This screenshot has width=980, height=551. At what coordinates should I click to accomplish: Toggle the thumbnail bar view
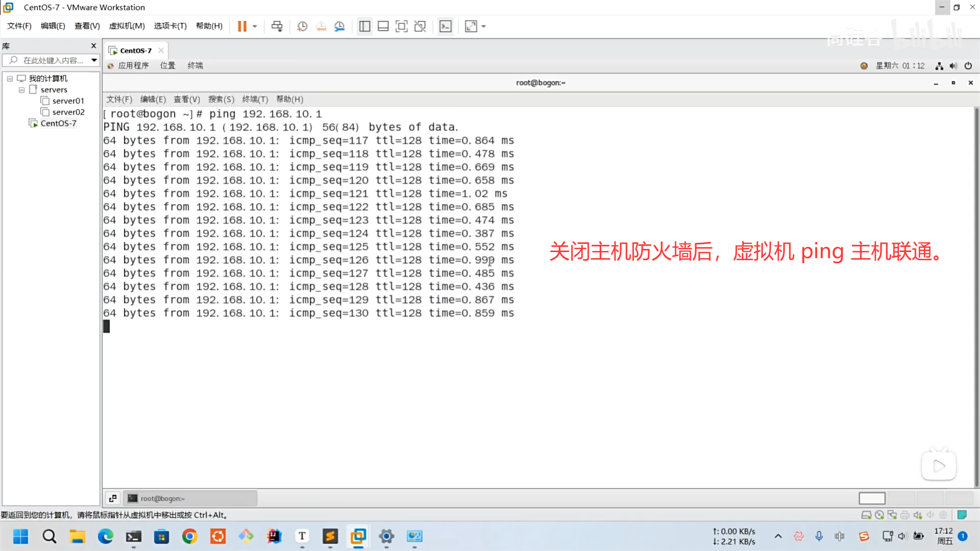(x=383, y=26)
